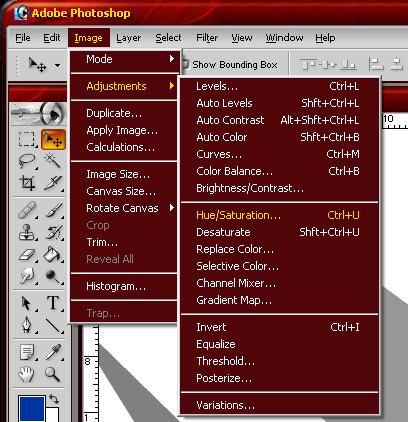Choose Auto Levels

coord(279,103)
